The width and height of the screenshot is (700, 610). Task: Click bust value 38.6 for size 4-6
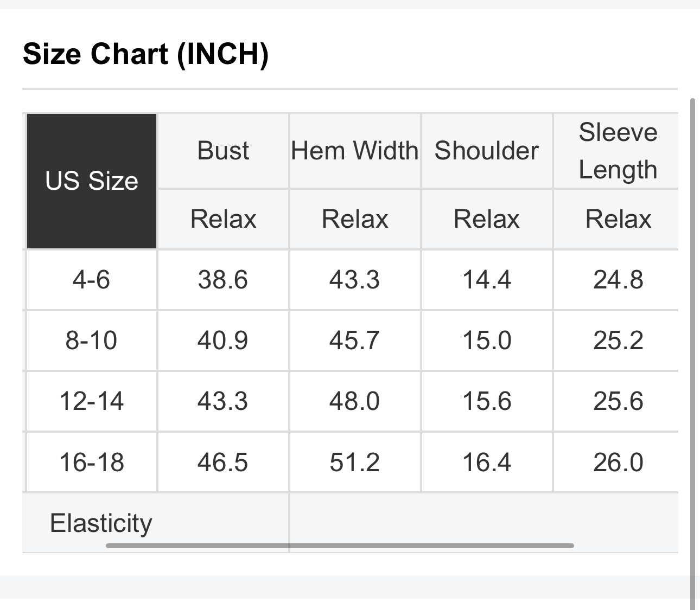[x=222, y=280]
